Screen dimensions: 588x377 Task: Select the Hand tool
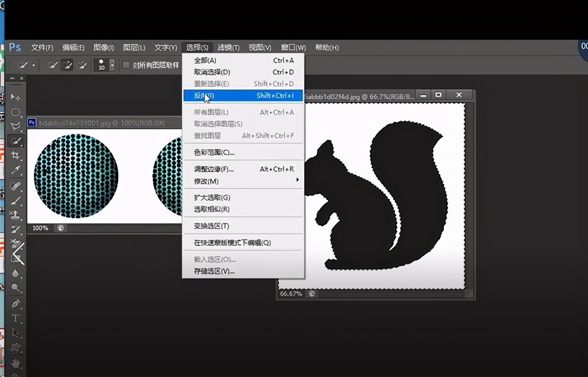16,364
